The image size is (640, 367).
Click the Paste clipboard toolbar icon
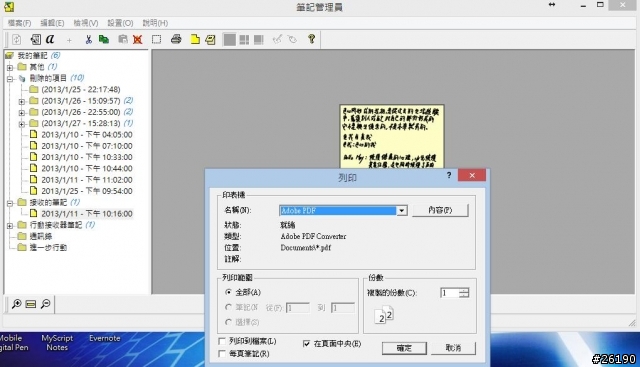122,40
